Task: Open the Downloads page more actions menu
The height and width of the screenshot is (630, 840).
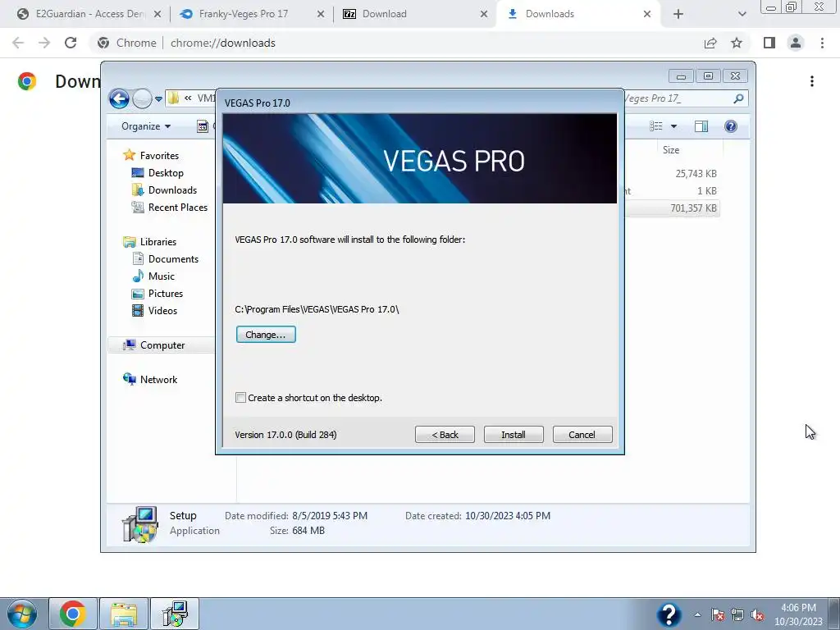Action: (812, 81)
